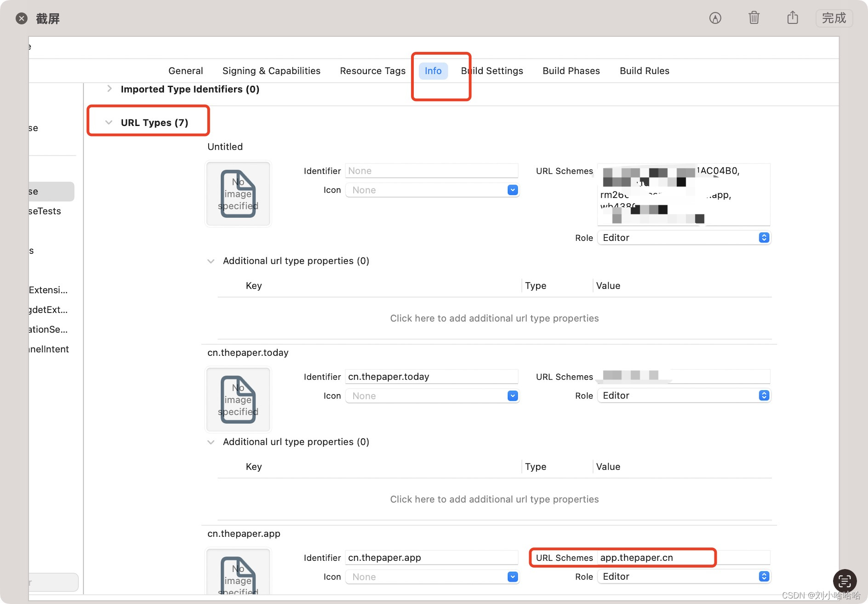The image size is (868, 604).
Task: Click Type column header under cn.thepaper.today
Action: [x=536, y=467]
